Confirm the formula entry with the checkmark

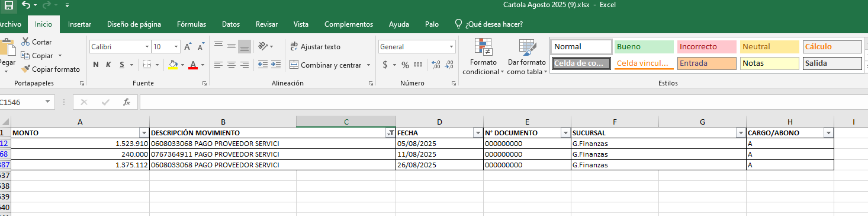point(105,102)
